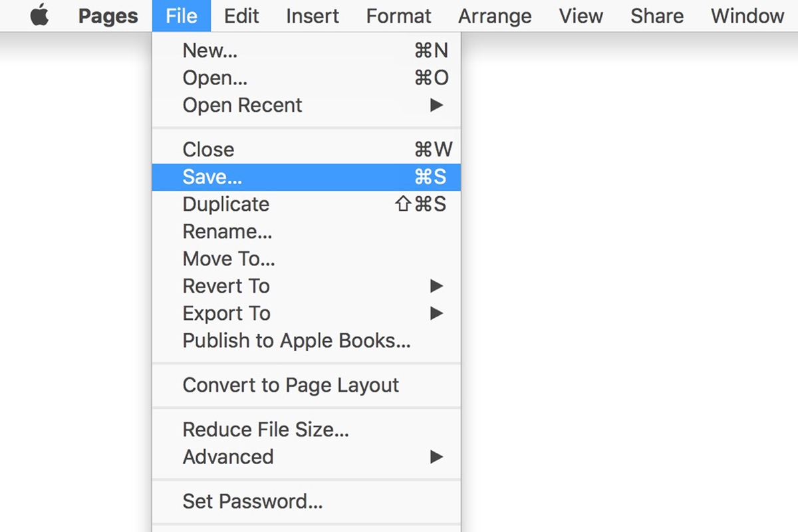Open the Apple menu
798x532 pixels.
click(x=40, y=16)
